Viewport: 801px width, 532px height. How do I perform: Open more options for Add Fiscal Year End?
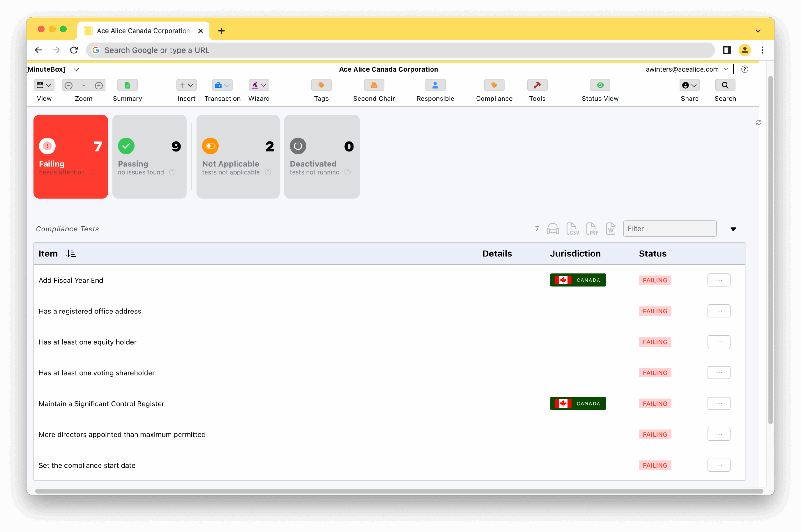[718, 280]
